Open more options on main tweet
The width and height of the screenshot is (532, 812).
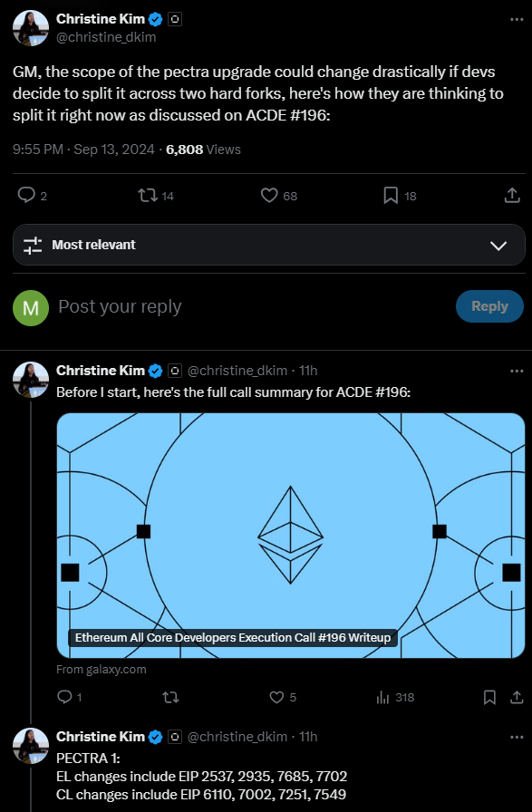517,19
